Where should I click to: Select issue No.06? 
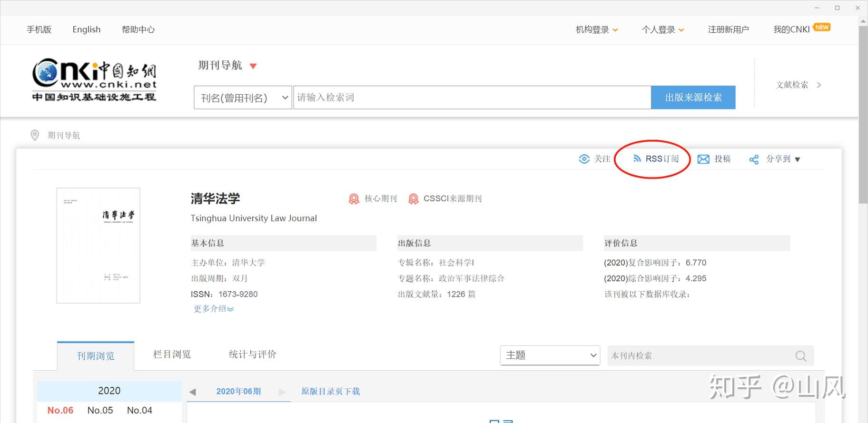coord(60,411)
